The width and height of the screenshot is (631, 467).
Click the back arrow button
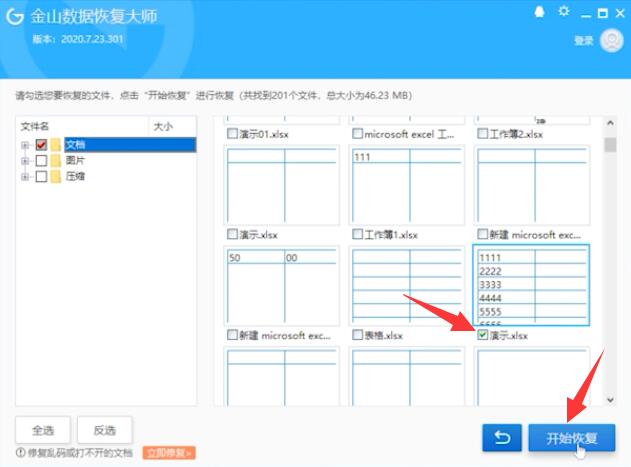[x=502, y=438]
